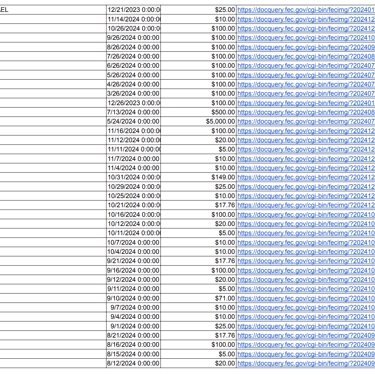Pick the 8/21/2024 date cell
Screen dimensions: 375x375
[133, 336]
